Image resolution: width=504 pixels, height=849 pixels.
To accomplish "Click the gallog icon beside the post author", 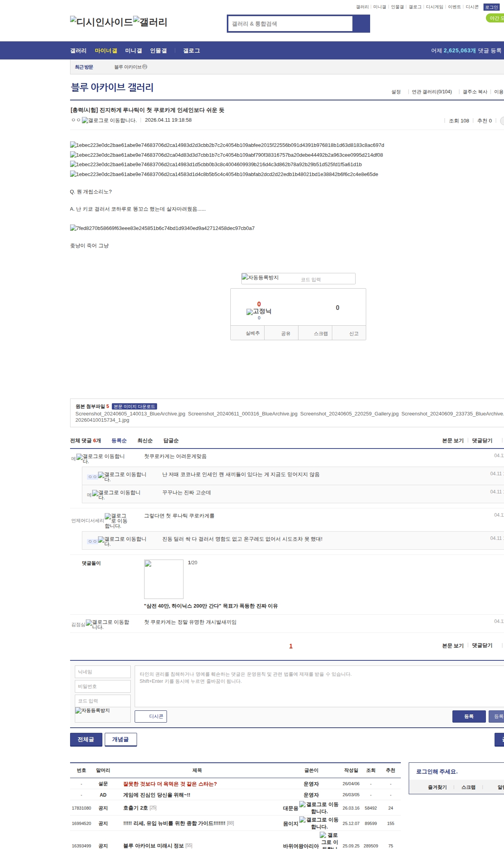I will (109, 120).
